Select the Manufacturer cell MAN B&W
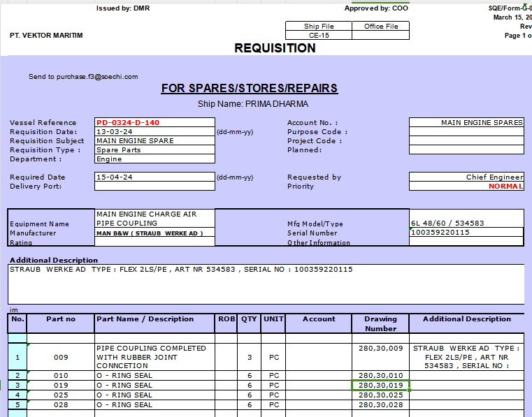The height and width of the screenshot is (417, 532). pyautogui.click(x=154, y=233)
